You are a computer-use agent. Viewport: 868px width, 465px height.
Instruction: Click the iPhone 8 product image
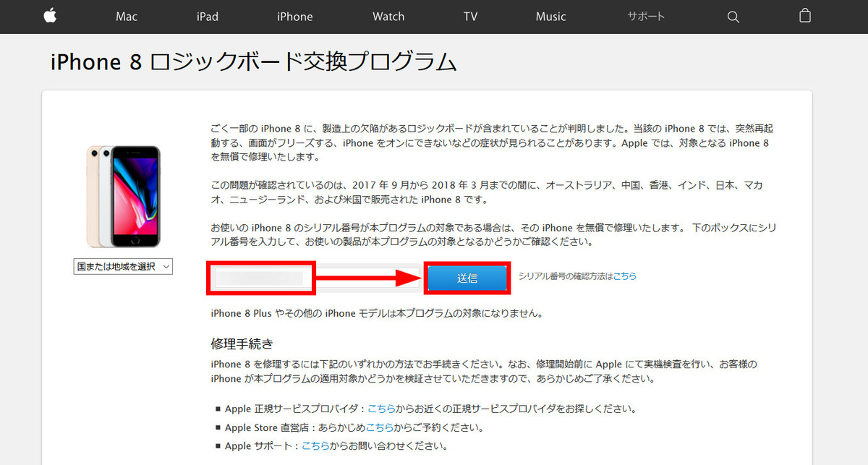coord(123,197)
